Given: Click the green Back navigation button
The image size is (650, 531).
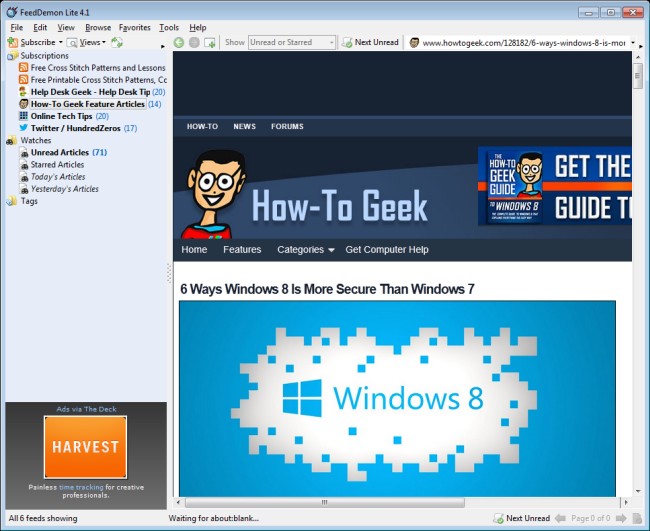Looking at the screenshot, I should (179, 42).
